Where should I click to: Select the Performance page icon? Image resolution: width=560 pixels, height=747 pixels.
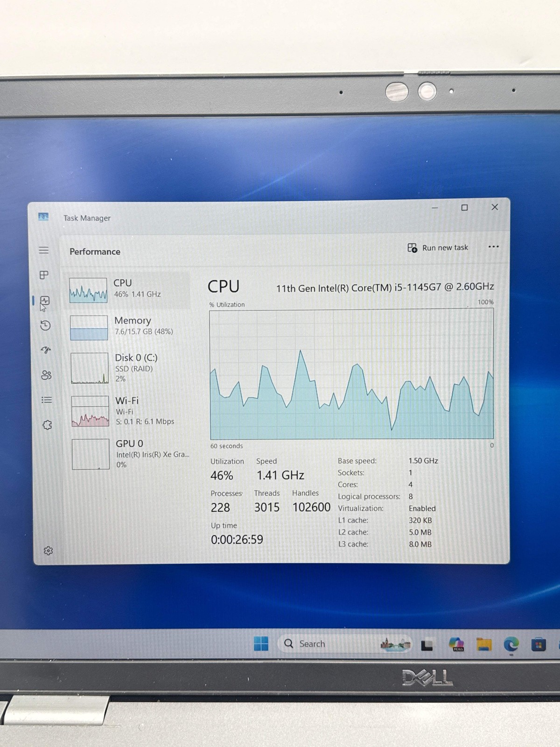tap(45, 300)
